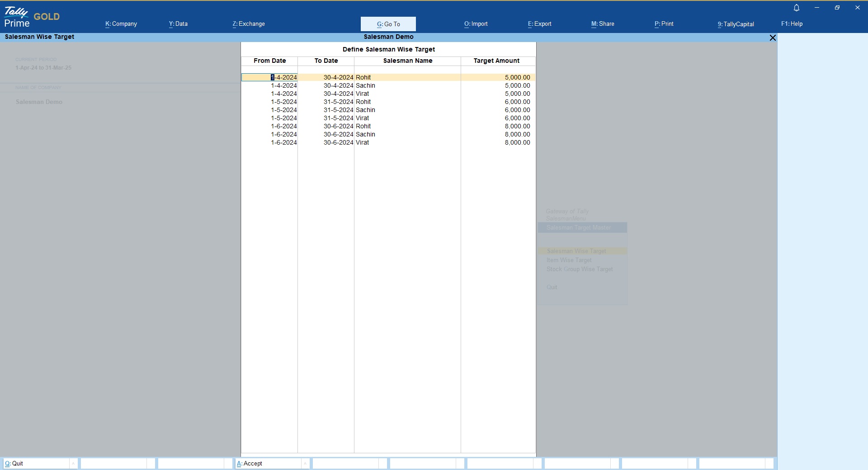Open the F1 Help menu

tap(792, 24)
